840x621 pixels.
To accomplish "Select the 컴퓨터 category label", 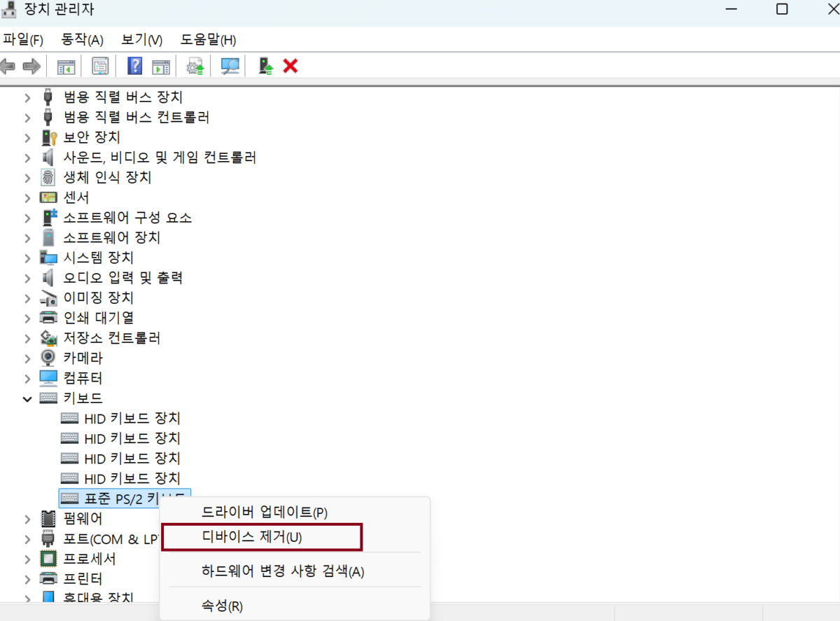I will coord(83,378).
